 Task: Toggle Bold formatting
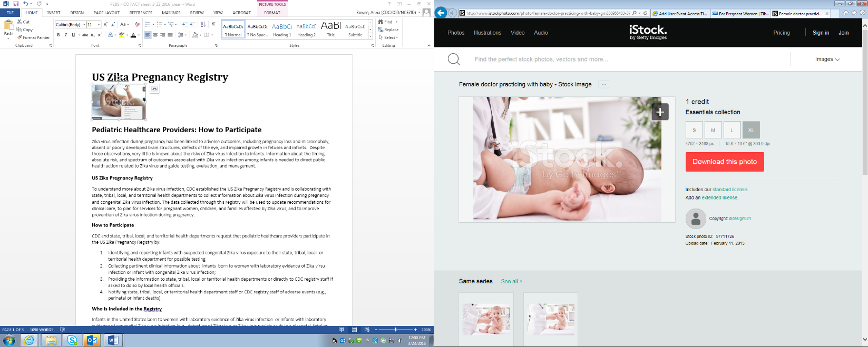pyautogui.click(x=58, y=35)
